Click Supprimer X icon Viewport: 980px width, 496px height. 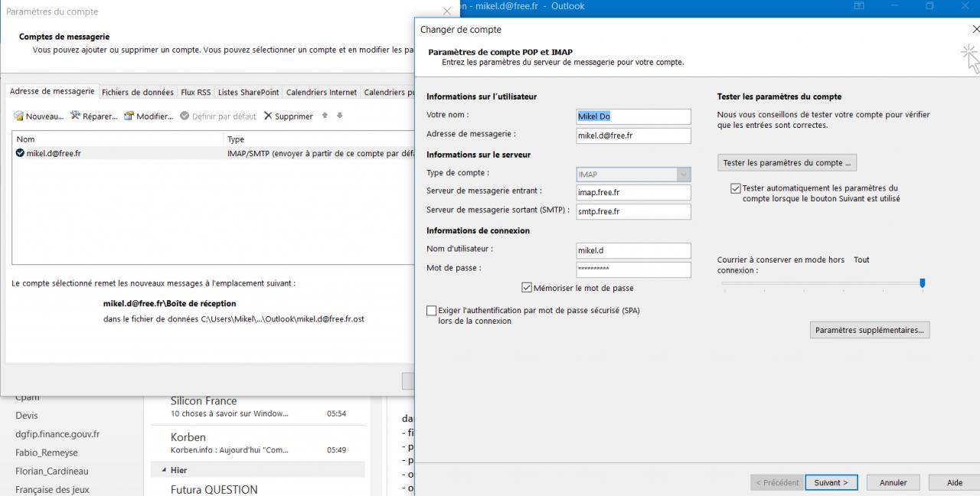(x=268, y=116)
